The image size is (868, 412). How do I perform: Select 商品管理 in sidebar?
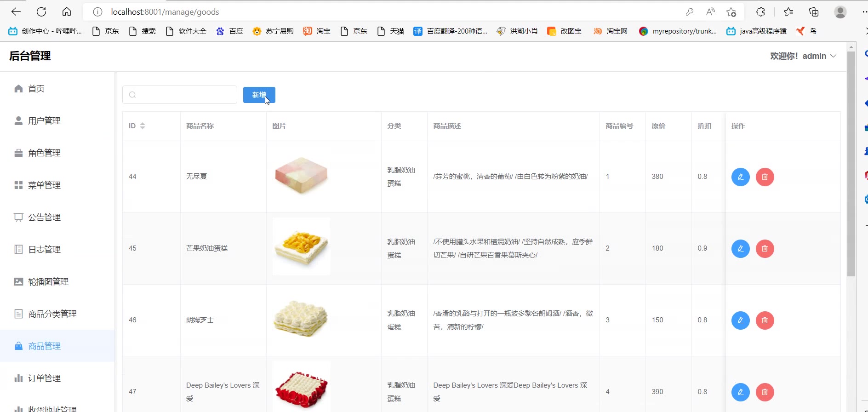[57, 346]
